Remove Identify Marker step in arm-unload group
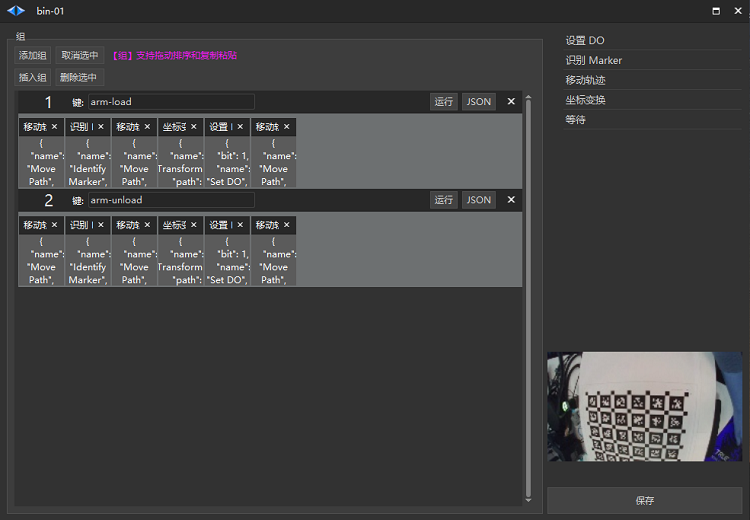The width and height of the screenshot is (750, 520). (x=101, y=225)
